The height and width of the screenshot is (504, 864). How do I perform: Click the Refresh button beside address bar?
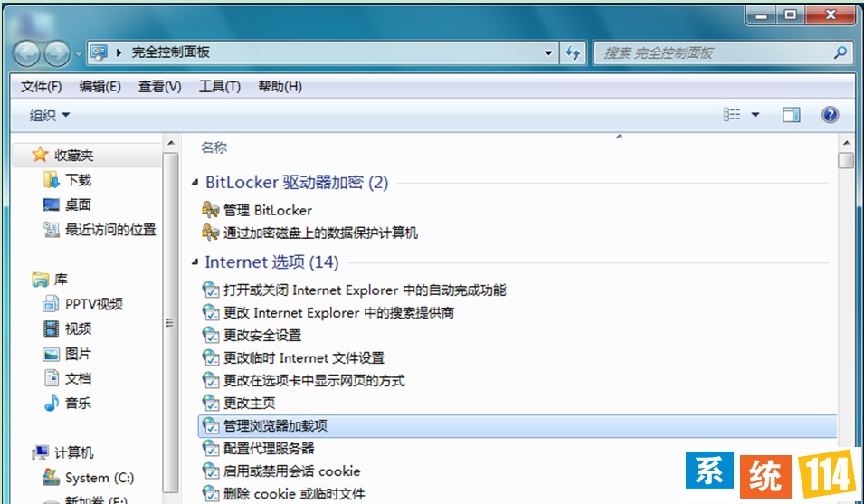click(x=573, y=53)
